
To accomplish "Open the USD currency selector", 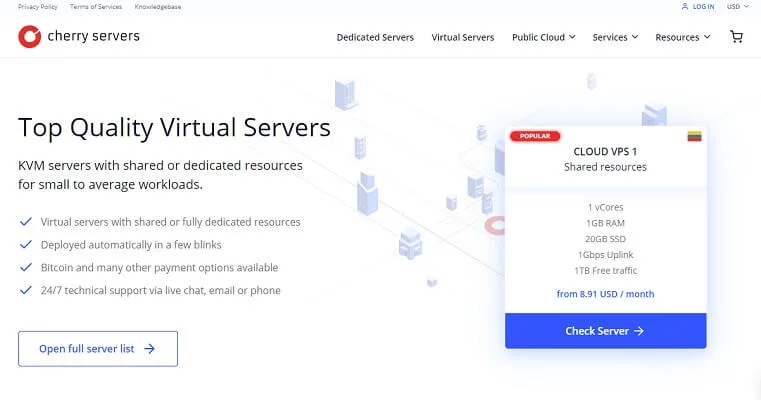I will 738,6.
